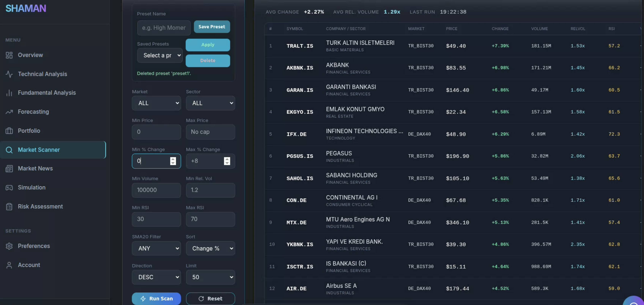Image resolution: width=644 pixels, height=305 pixels.
Task: Click the SHAMAN logo
Action: 26,8
